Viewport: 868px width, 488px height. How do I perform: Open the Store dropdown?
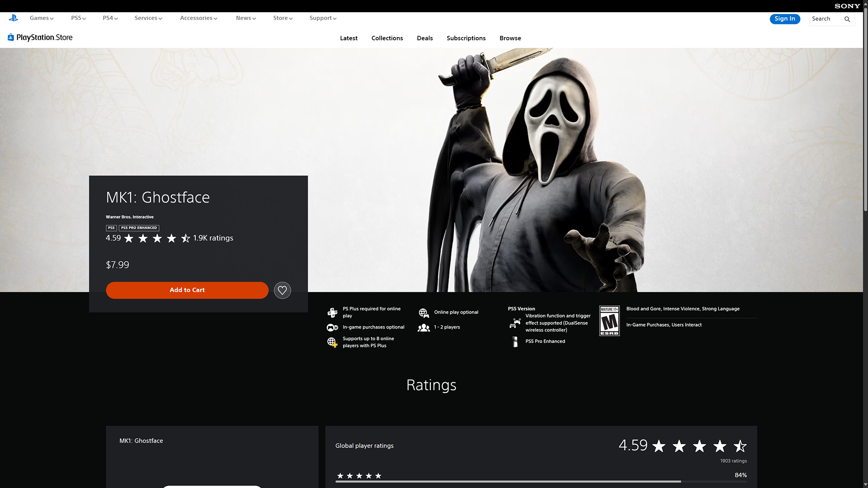[283, 18]
